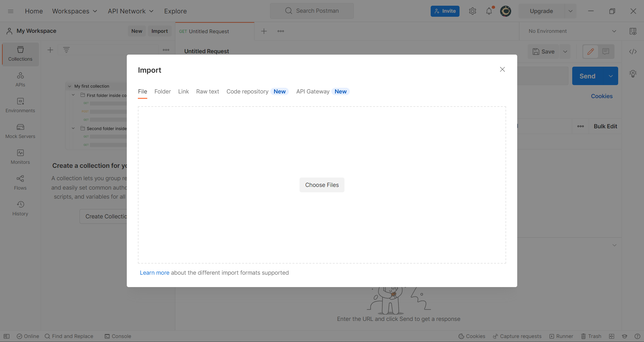Open the No Environment selector
The height and width of the screenshot is (342, 644).
[572, 31]
